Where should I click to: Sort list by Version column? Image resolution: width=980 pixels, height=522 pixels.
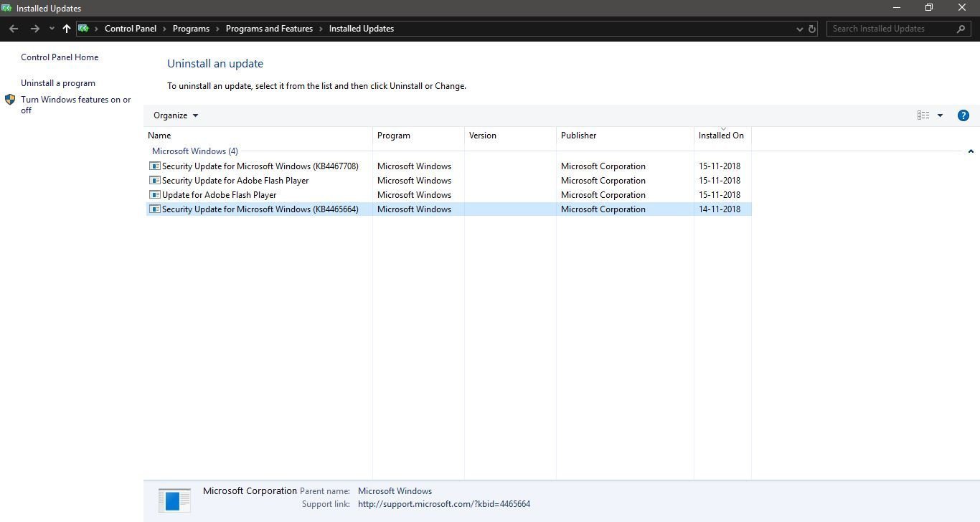tap(511, 136)
